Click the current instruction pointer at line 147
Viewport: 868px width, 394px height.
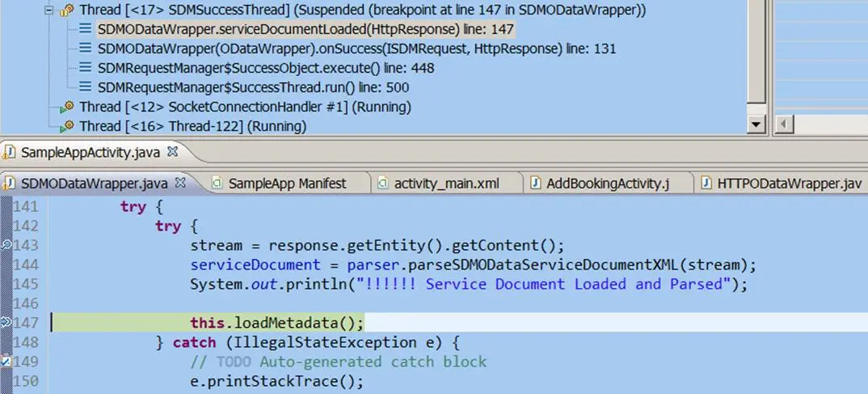click(6, 323)
